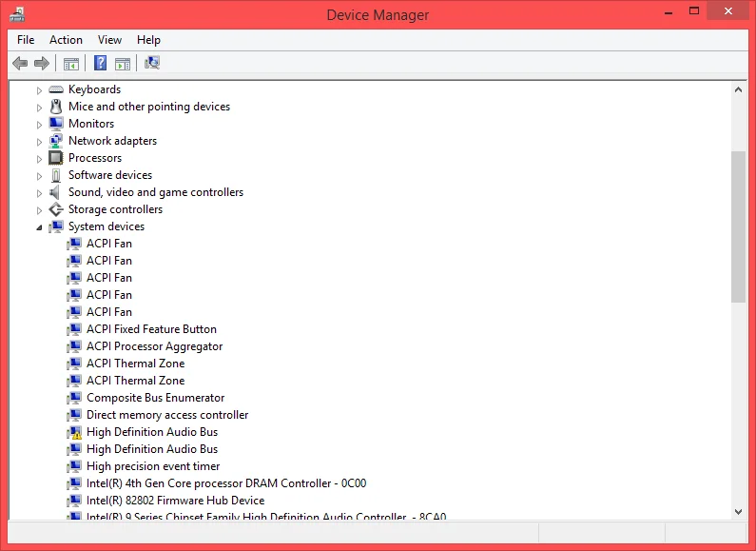Click the Device Manager title bar app icon
This screenshot has height=551, width=756.
tap(17, 14)
